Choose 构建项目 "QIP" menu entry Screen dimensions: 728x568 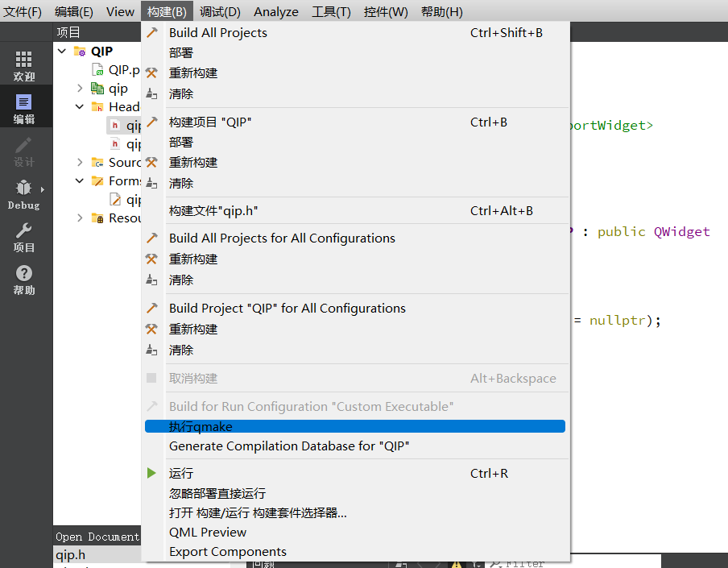click(355, 122)
